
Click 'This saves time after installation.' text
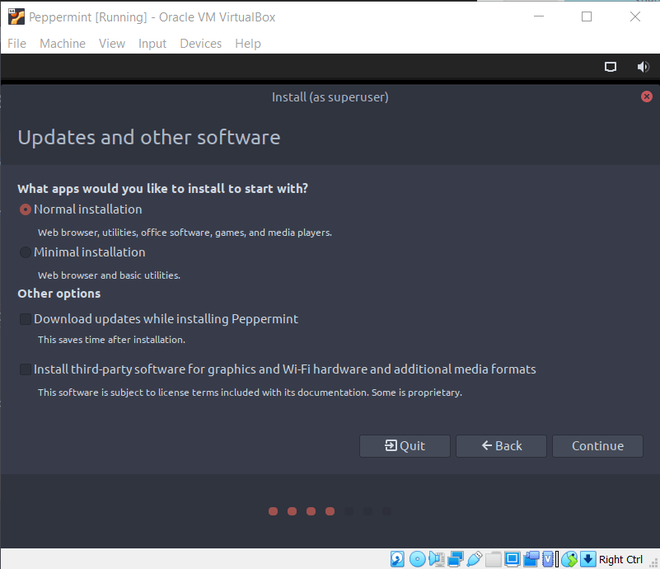pyautogui.click(x=112, y=340)
